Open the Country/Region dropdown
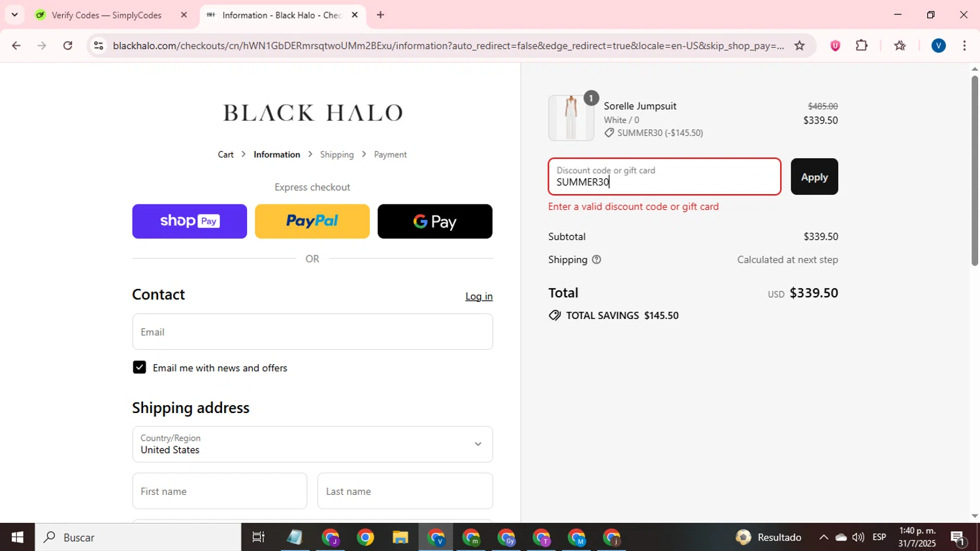980x551 pixels. pyautogui.click(x=312, y=444)
